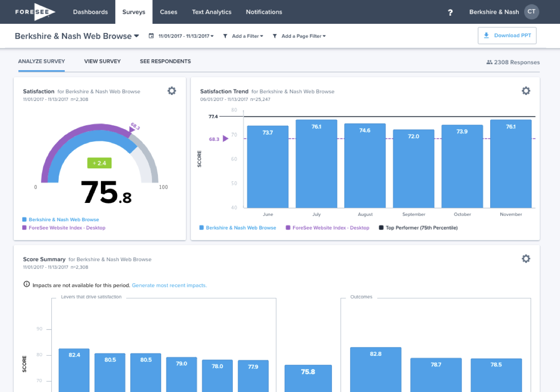Click the respondents people icon by 2308 Responses
Viewport: 560px width, 392px height.
click(x=489, y=62)
